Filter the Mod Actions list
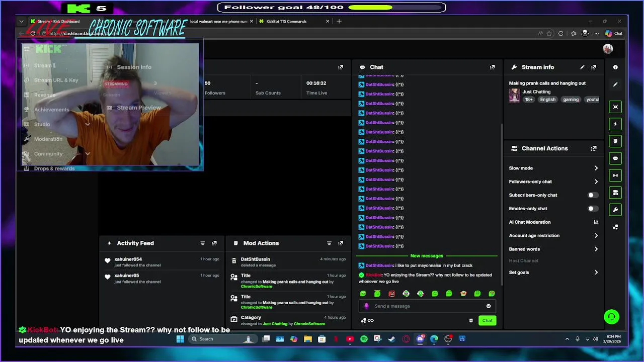Screen dimensions: 644x362 [329, 243]
